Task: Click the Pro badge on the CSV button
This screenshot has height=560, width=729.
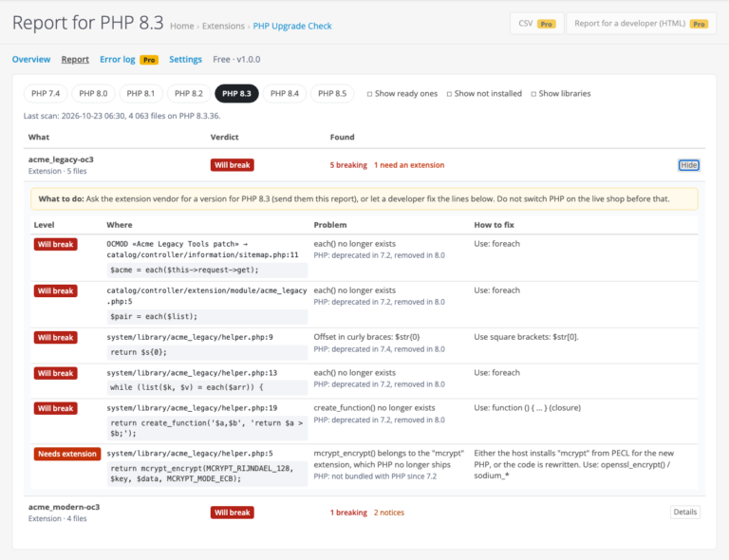Action: point(547,24)
